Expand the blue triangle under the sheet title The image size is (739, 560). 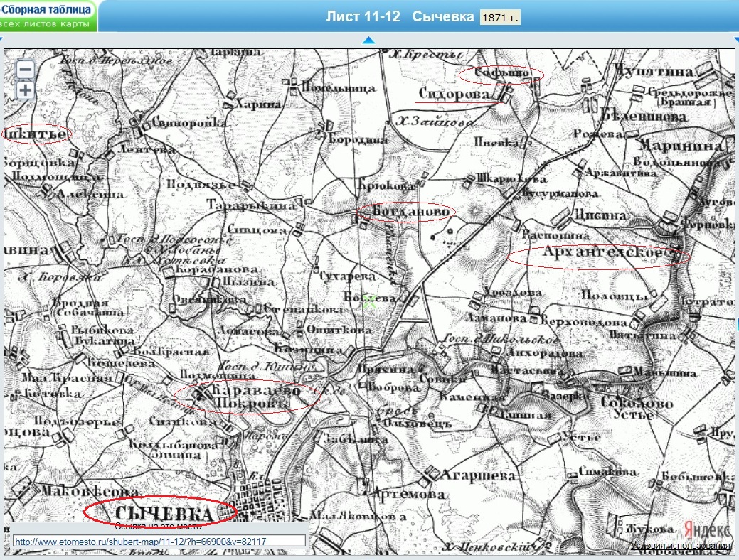click(368, 41)
